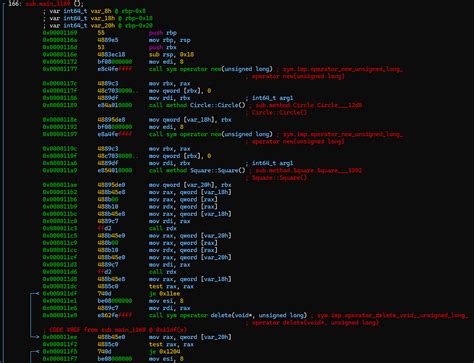Image resolution: width=474 pixels, height=363 pixels.
Task: Click the address 0x000011cf
Action: click(60, 257)
